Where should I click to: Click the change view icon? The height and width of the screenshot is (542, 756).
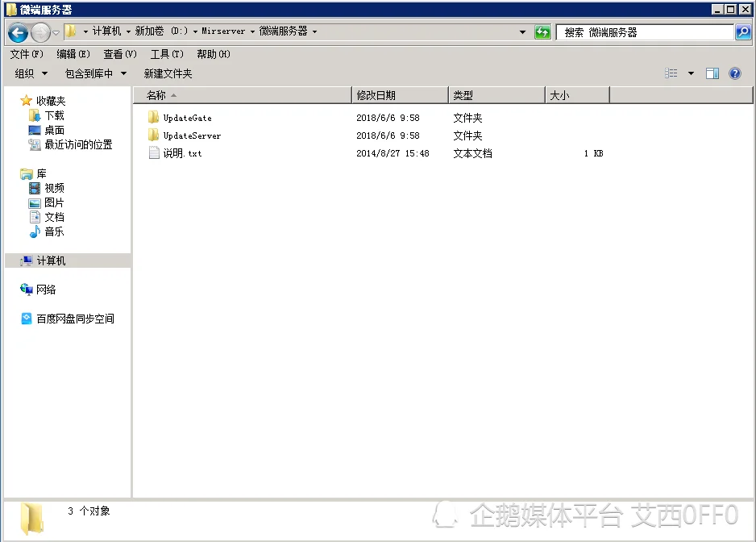click(671, 73)
